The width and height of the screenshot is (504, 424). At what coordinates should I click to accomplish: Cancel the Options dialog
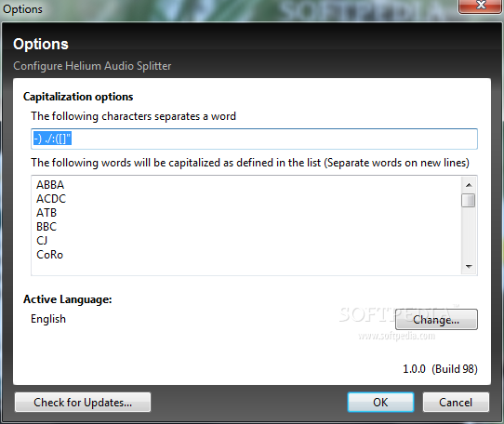coord(456,402)
